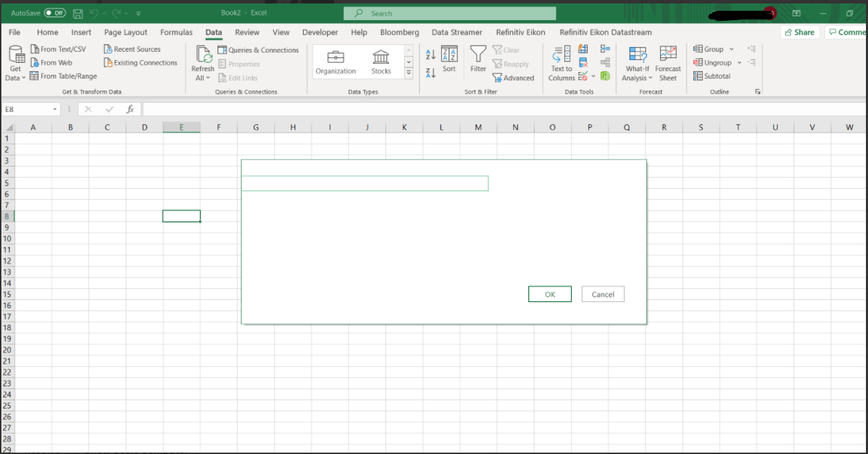This screenshot has height=454, width=868.
Task: Expand the Ungroup dropdown arrow
Action: pyautogui.click(x=739, y=63)
